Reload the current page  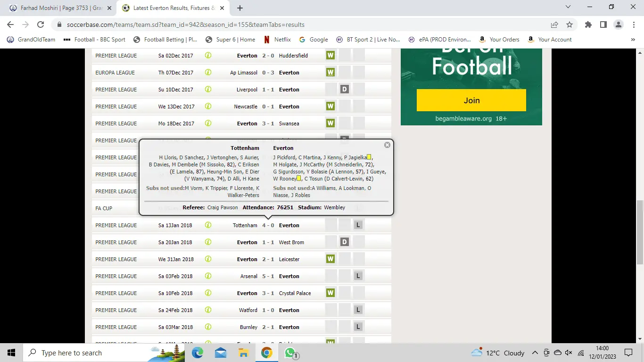[41, 25]
